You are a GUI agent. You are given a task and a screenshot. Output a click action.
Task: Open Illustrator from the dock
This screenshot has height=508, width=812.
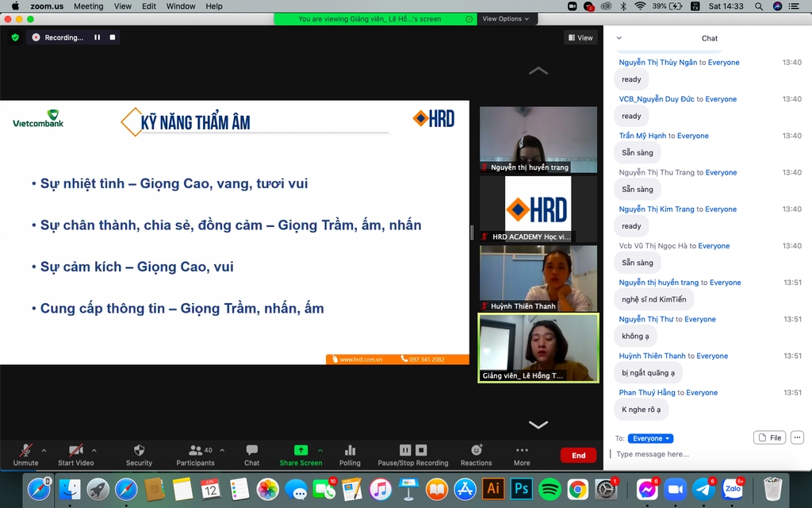tap(493, 489)
